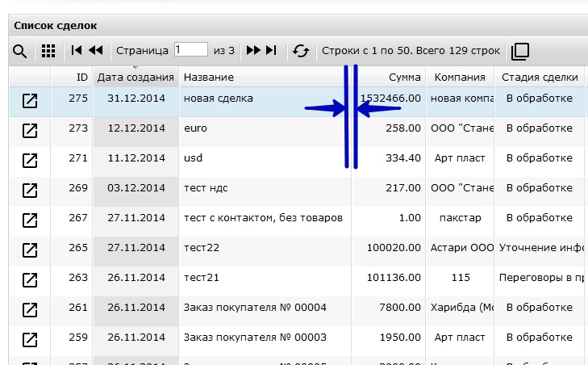Select the 'тест с контактом, без товаров' row
This screenshot has width=588, height=365.
click(x=264, y=218)
